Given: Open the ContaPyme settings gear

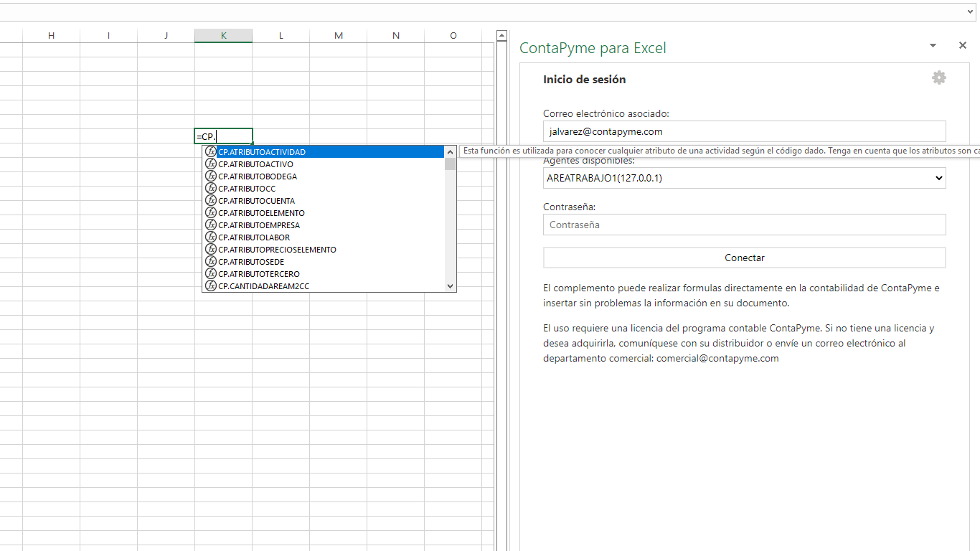Looking at the screenshot, I should click(x=938, y=77).
